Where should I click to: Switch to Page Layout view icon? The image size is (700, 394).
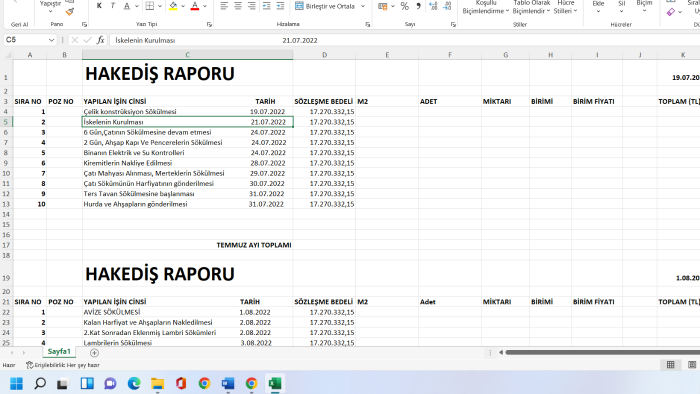click(x=692, y=365)
